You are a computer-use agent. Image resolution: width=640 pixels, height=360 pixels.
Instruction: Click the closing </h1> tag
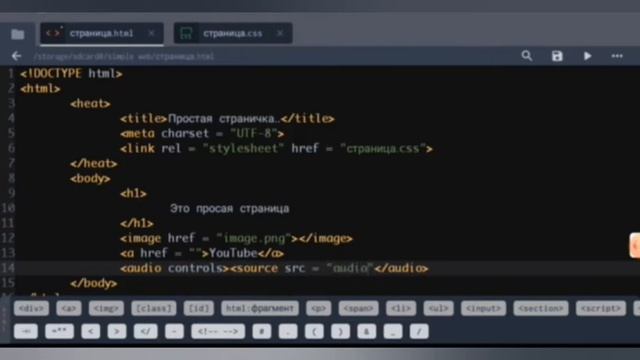pos(137,223)
